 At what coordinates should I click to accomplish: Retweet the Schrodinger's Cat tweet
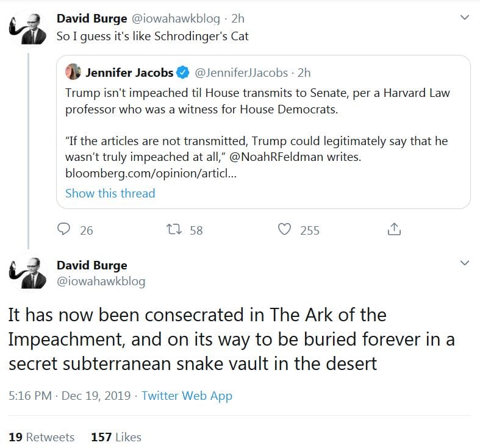pos(174,230)
